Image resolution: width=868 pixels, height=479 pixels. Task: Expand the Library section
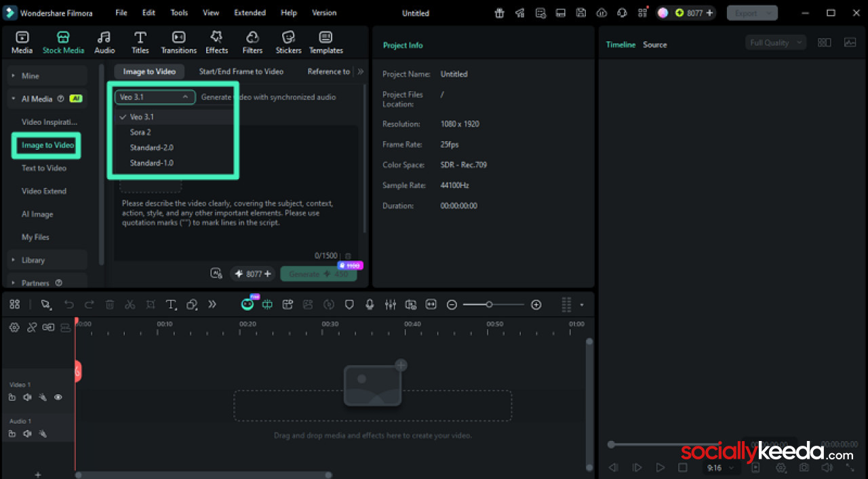click(47, 260)
